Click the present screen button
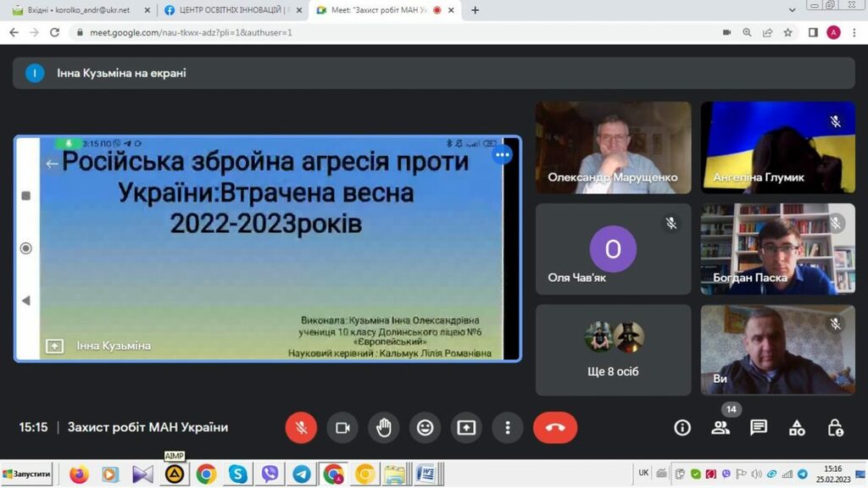The image size is (868, 488). pyautogui.click(x=466, y=428)
